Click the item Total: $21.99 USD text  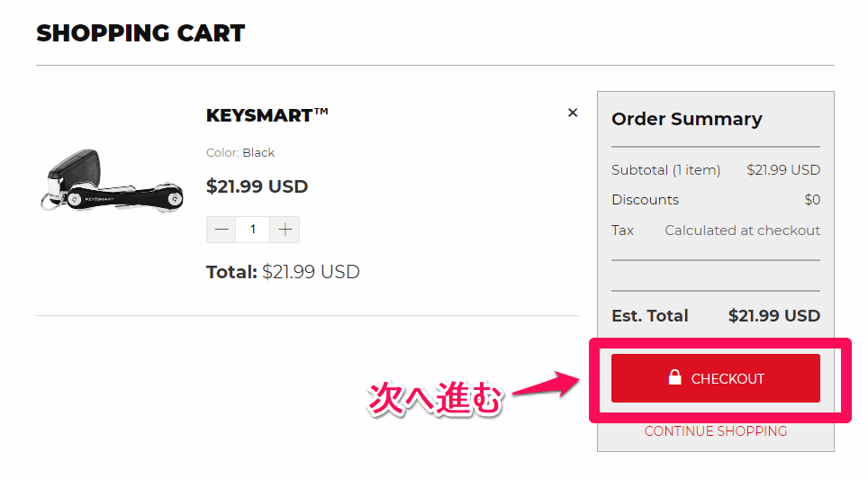pos(283,272)
